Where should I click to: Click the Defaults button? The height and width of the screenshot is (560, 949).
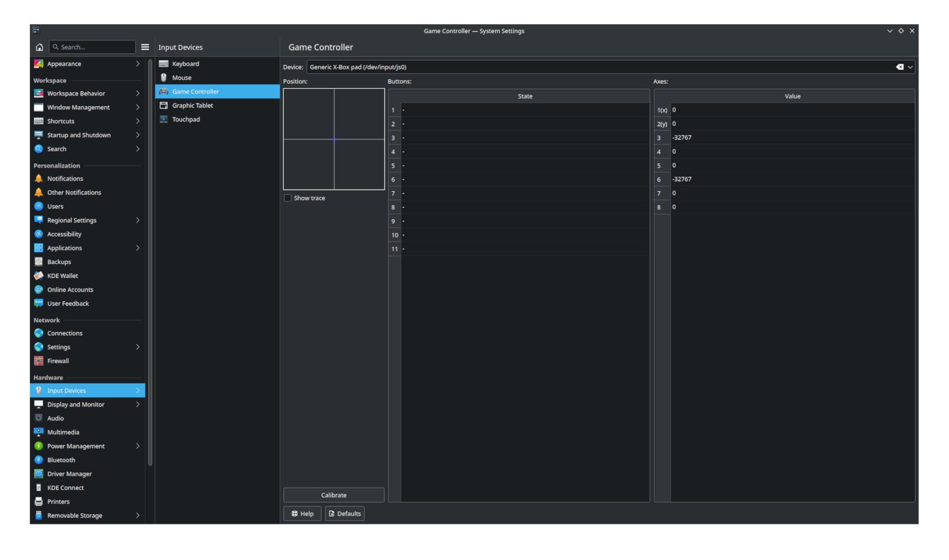pos(345,514)
